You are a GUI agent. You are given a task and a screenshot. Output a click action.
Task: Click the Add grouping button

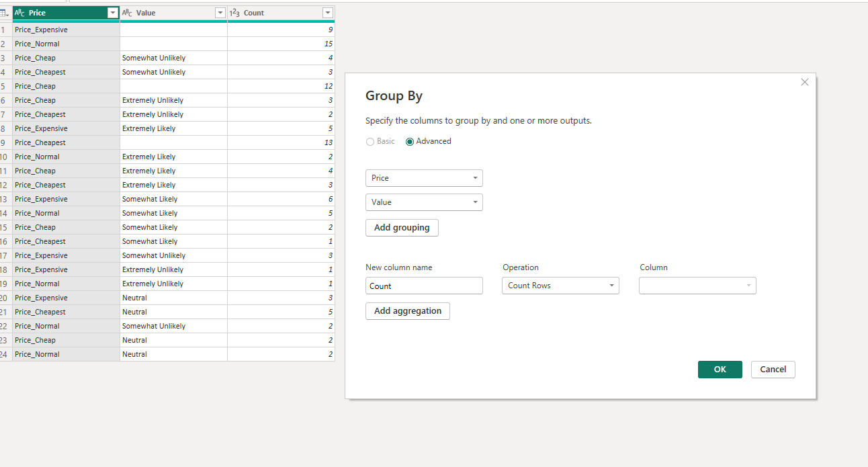pyautogui.click(x=402, y=228)
